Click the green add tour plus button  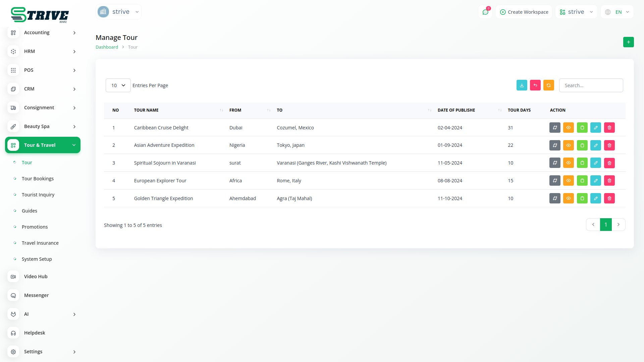628,42
